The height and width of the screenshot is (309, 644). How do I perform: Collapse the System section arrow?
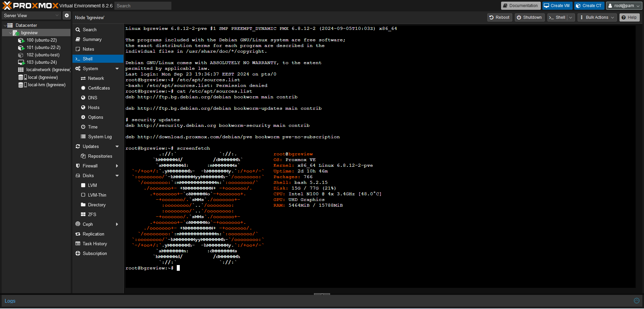(117, 68)
